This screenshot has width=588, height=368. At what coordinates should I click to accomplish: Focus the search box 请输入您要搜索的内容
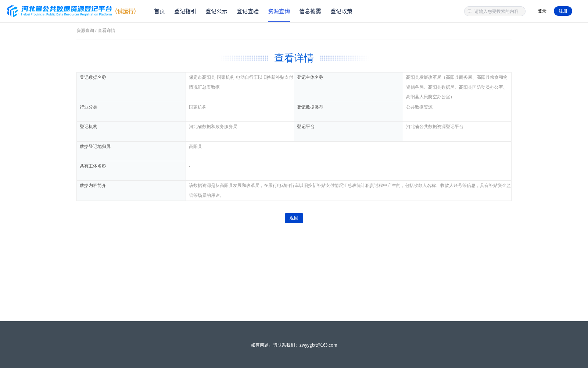(495, 11)
